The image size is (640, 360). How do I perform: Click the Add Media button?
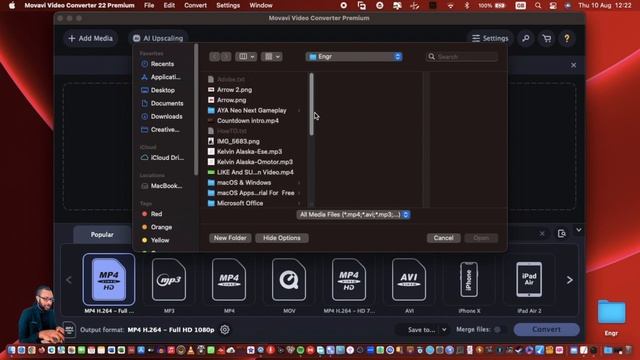click(91, 38)
